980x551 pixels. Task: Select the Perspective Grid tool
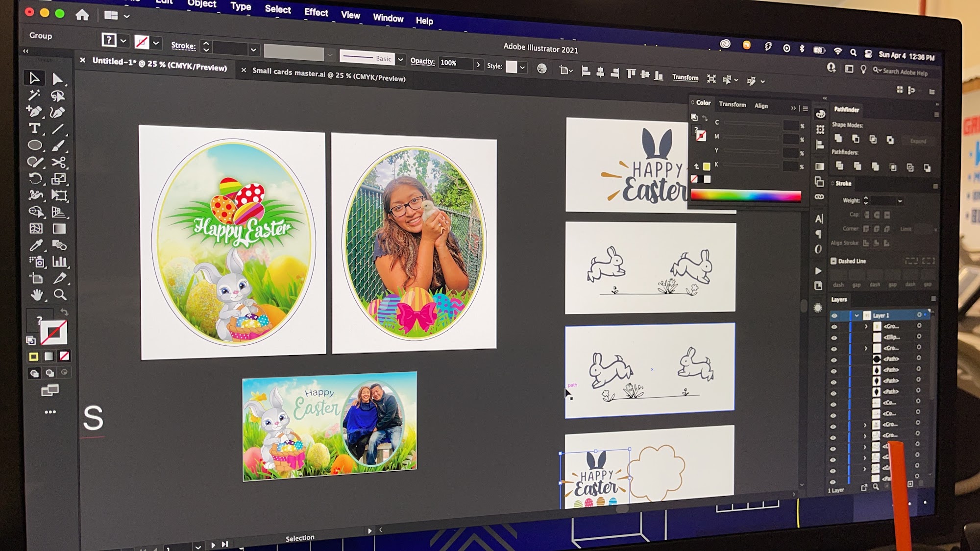pos(59,212)
